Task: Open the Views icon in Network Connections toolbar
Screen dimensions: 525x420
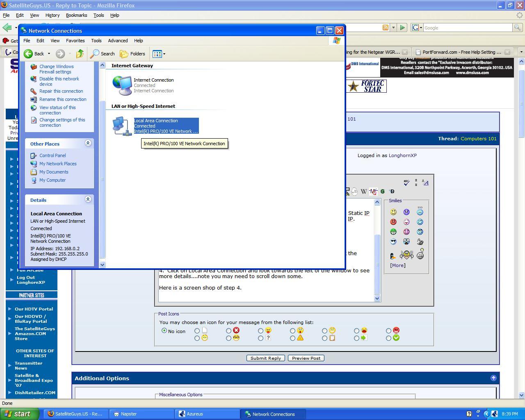Action: [157, 54]
